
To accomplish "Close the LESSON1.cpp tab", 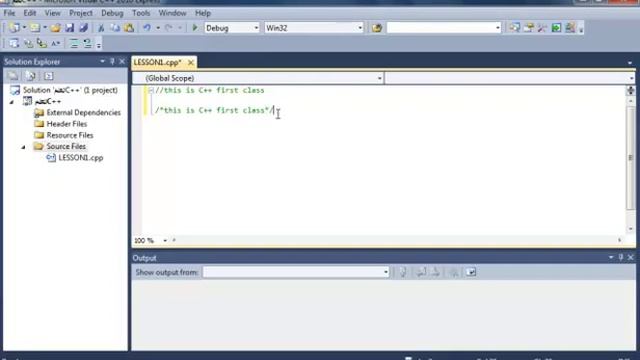I will tap(191, 62).
